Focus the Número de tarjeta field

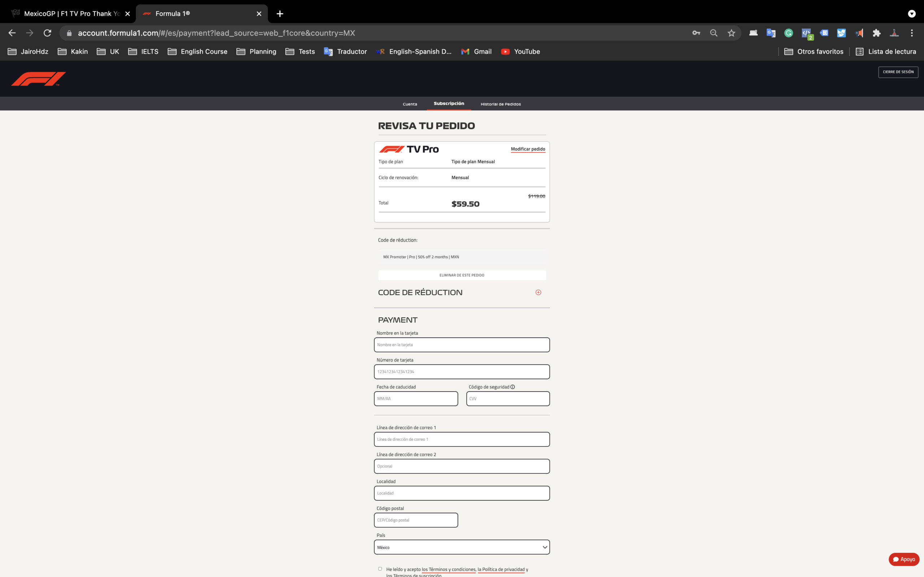coord(462,371)
